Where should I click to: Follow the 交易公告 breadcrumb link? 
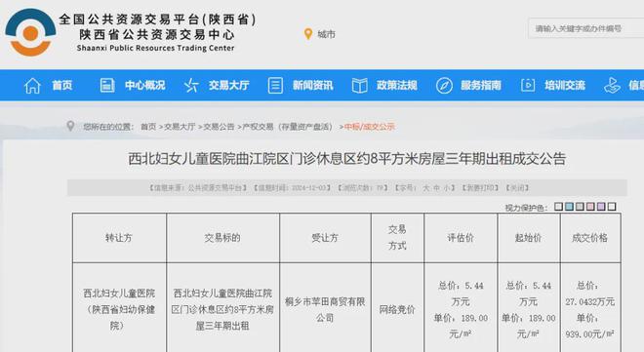pos(219,127)
